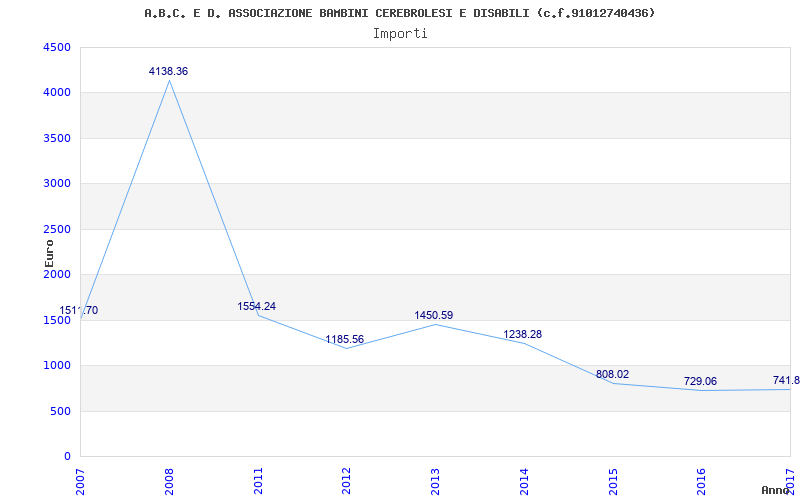The width and height of the screenshot is (800, 500).
Task: Click the Euro axis label
Action: click(x=49, y=253)
